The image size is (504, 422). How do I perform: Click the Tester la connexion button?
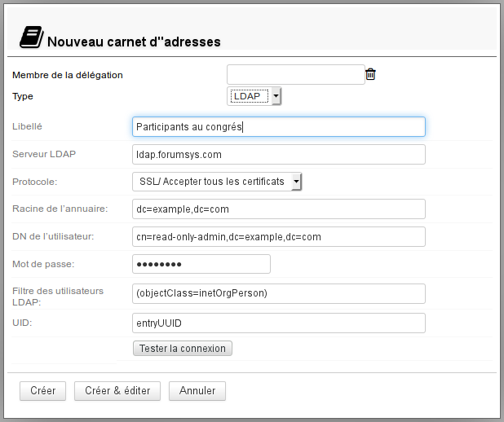183,349
